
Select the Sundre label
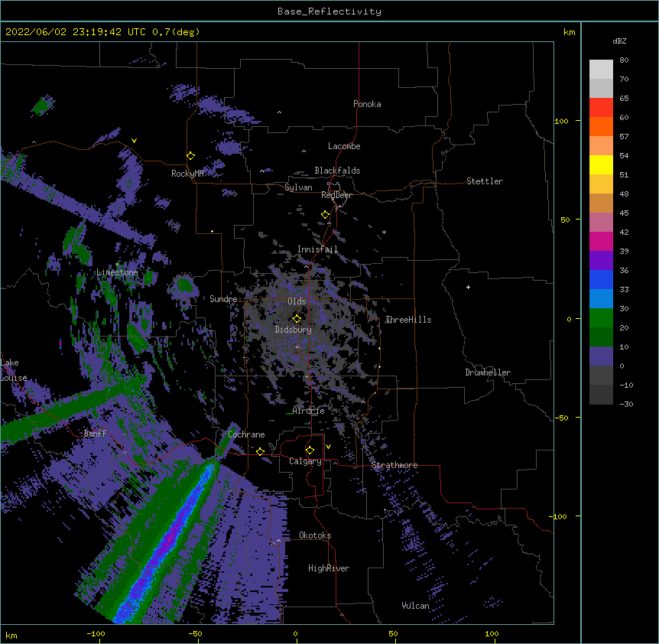pos(223,299)
